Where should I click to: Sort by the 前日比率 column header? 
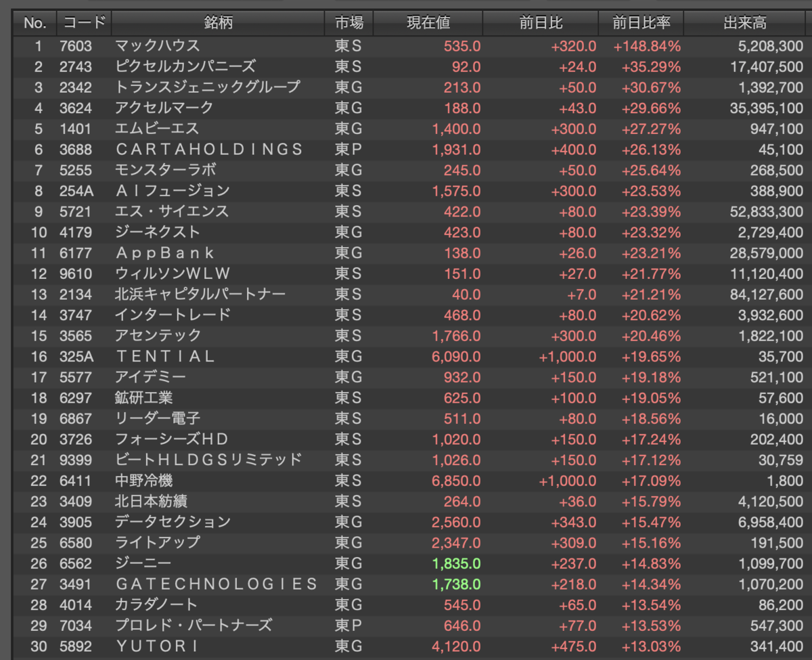coord(641,23)
